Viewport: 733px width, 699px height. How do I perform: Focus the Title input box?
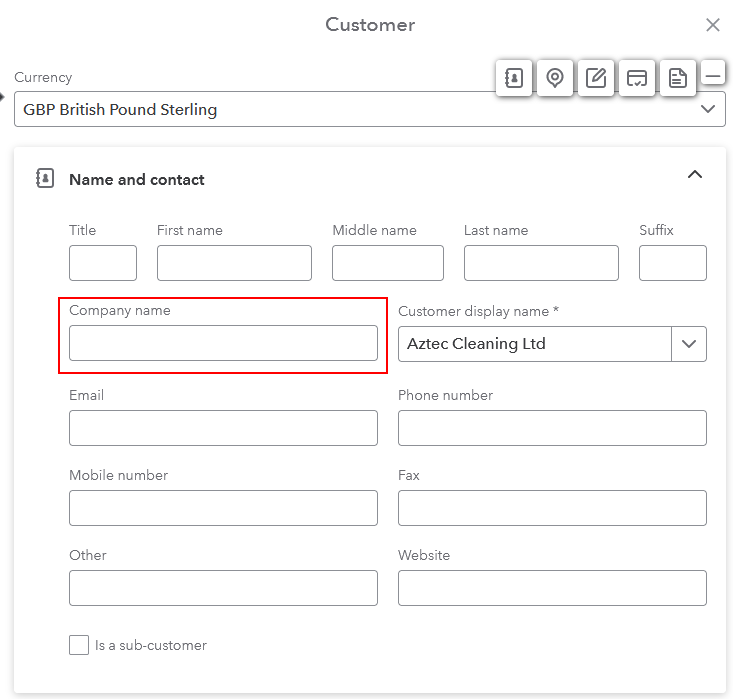[x=103, y=263]
